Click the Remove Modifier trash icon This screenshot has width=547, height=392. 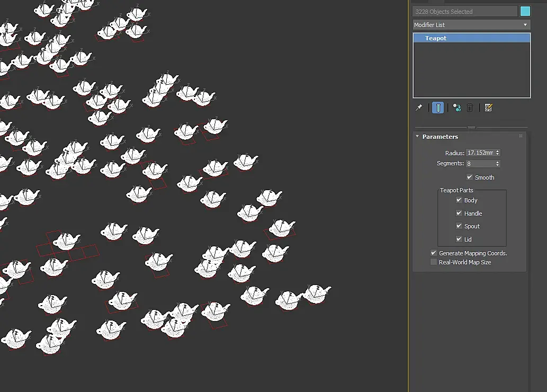[x=470, y=108]
